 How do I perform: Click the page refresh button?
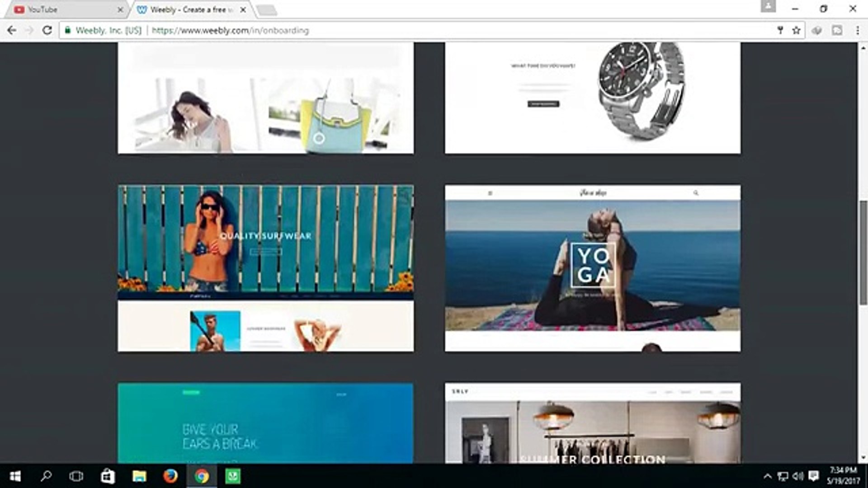(47, 30)
